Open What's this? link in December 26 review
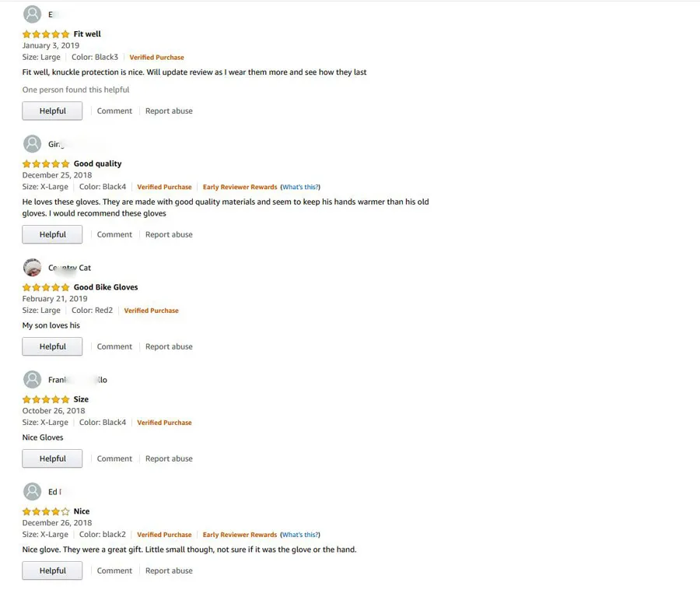700x590 pixels. [x=300, y=535]
